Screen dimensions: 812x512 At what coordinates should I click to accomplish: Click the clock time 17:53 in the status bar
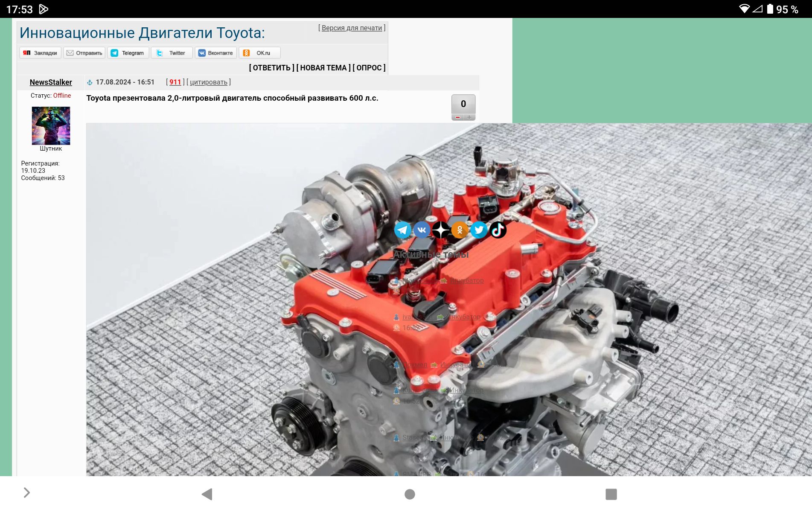19,9
